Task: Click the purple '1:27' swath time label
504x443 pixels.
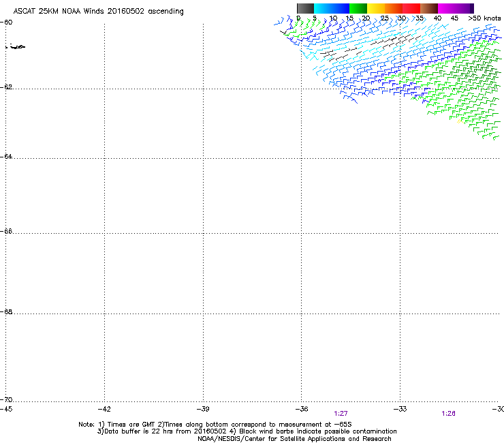Action: tap(341, 414)
